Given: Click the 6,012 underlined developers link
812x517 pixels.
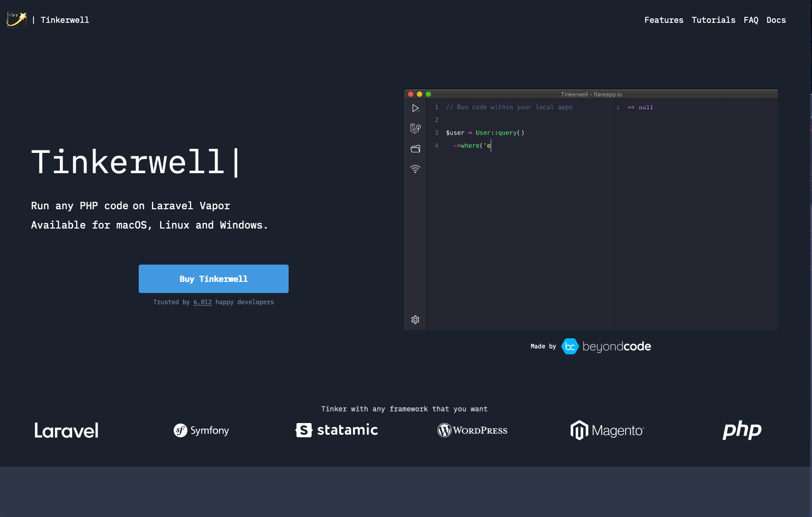Looking at the screenshot, I should pos(202,302).
